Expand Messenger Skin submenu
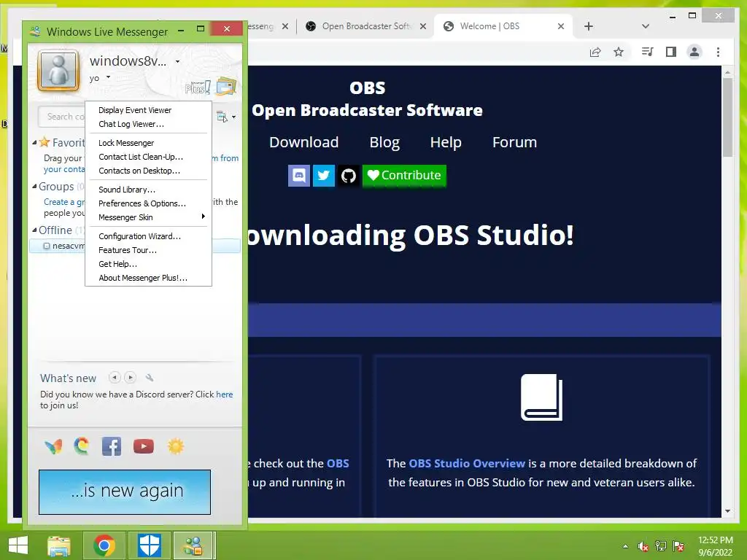The height and width of the screenshot is (560, 747). click(148, 217)
